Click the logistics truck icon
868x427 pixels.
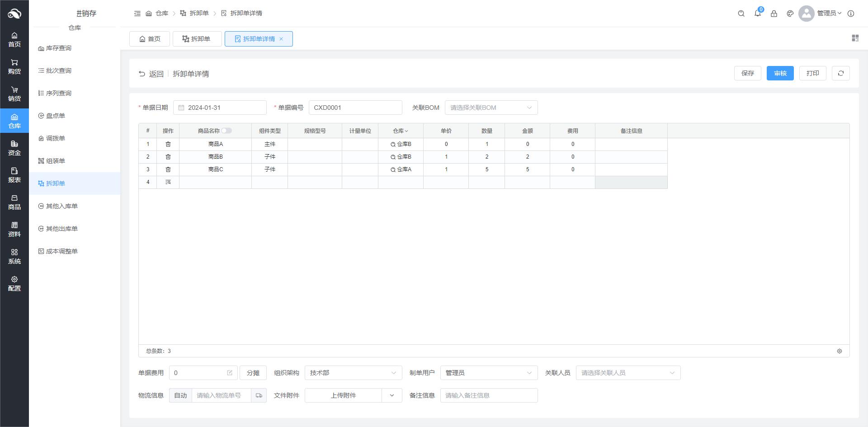259,395
